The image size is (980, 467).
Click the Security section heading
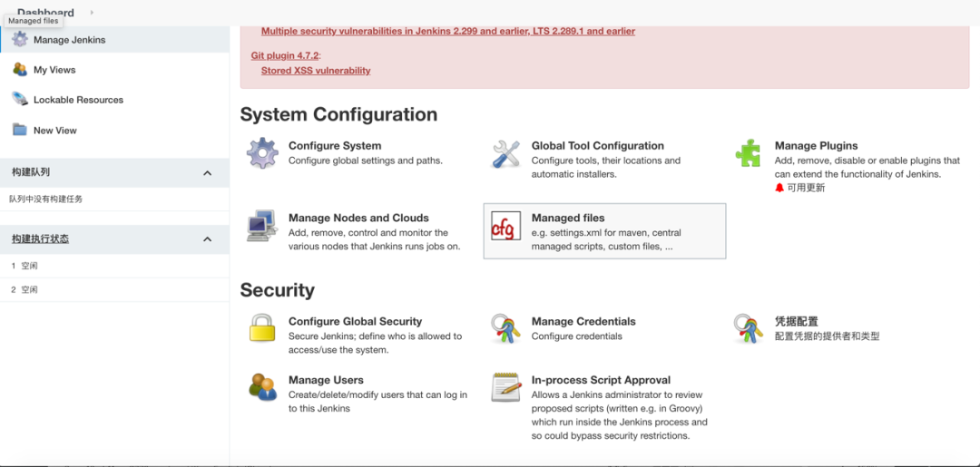click(x=278, y=289)
